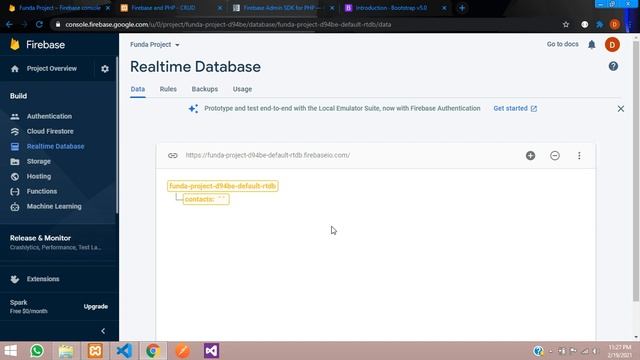Click the Machine Learning robot icon

coord(15,207)
